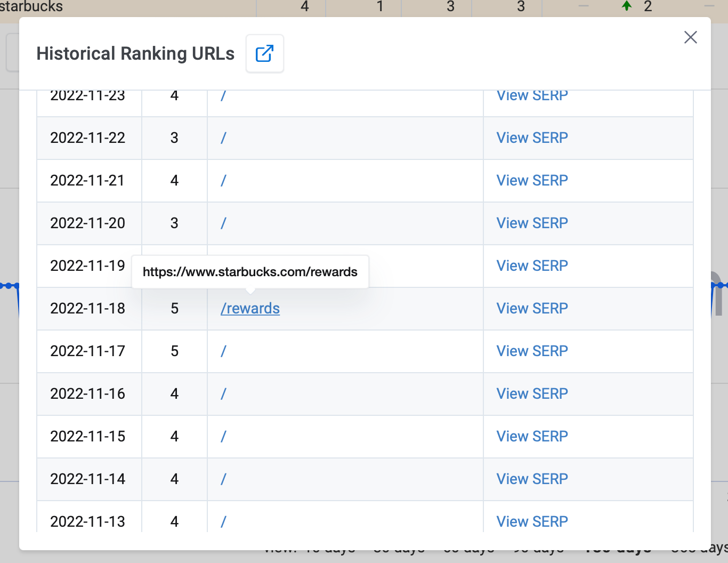Click rank value 3 for 2022-11-20
The width and height of the screenshot is (728, 563).
point(174,223)
